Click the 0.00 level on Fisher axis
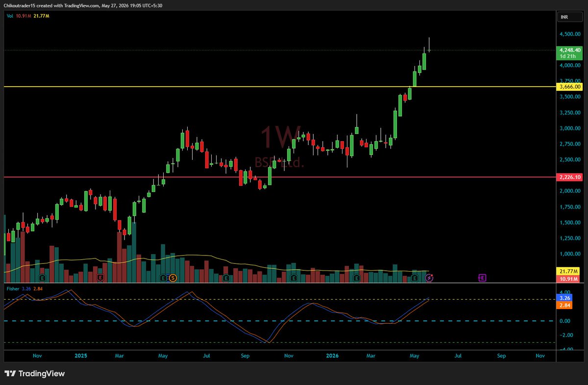The width and height of the screenshot is (588, 385). point(565,321)
